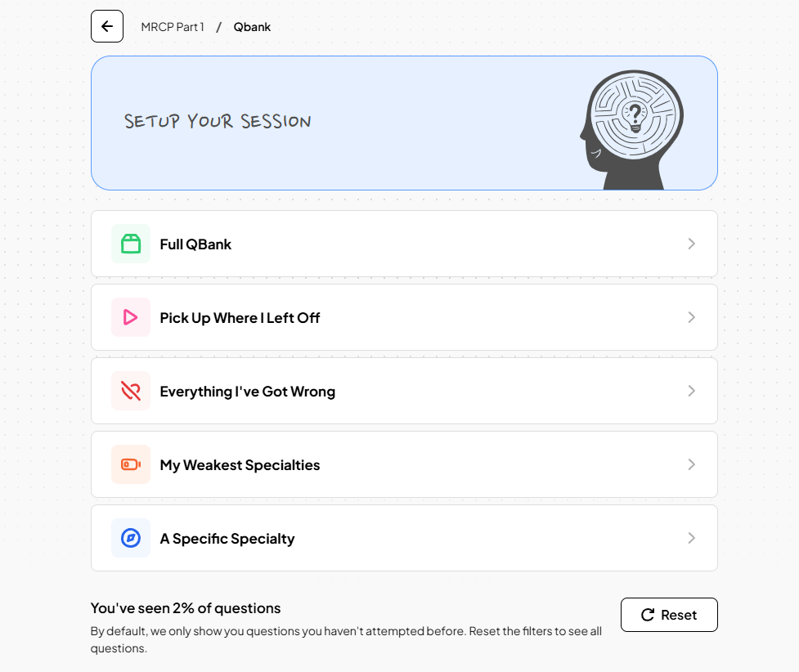Click the maze brain head illustration
Screen dimensions: 799x672
pyautogui.click(x=632, y=130)
